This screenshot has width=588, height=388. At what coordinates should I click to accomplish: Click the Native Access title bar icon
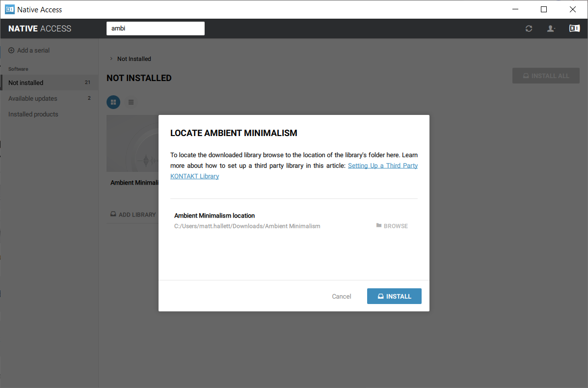[x=9, y=9]
